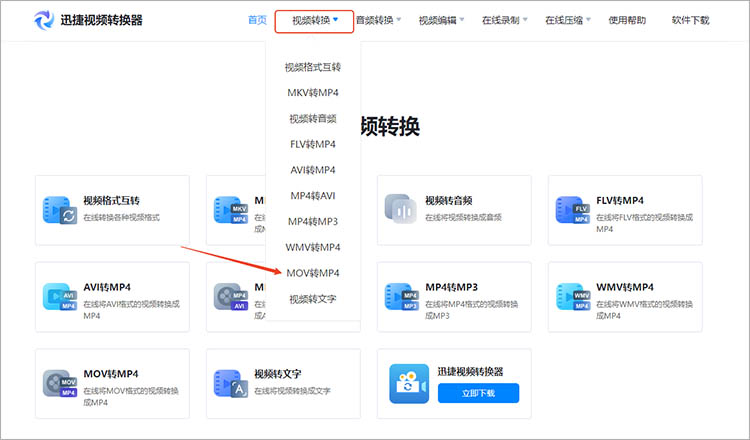The width and height of the screenshot is (750, 440).
Task: Open the 视频转音频 card title
Action: point(449,200)
